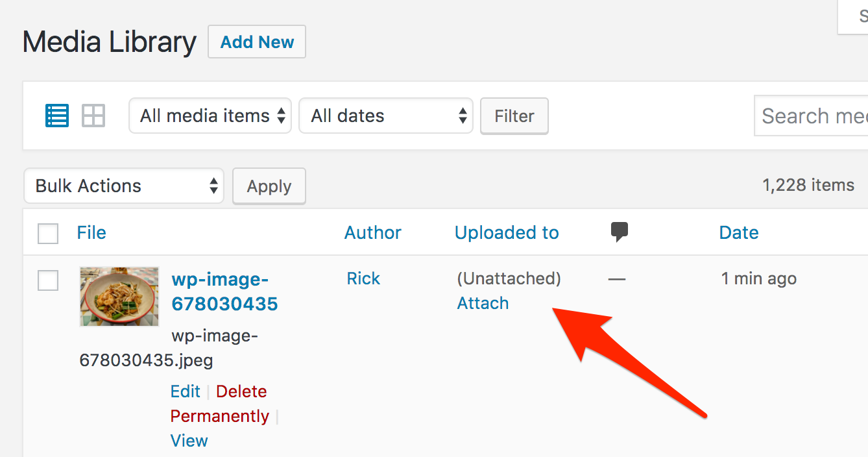Image resolution: width=868 pixels, height=457 pixels.
Task: Sort by the File column header
Action: [x=91, y=232]
